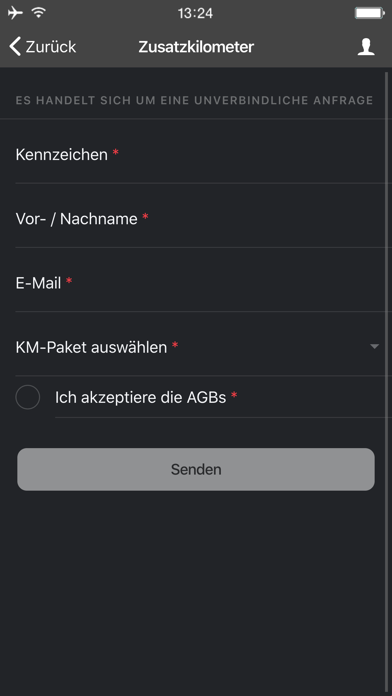The image size is (392, 696).
Task: Tap the 13:24 clock display
Action: (x=195, y=13)
